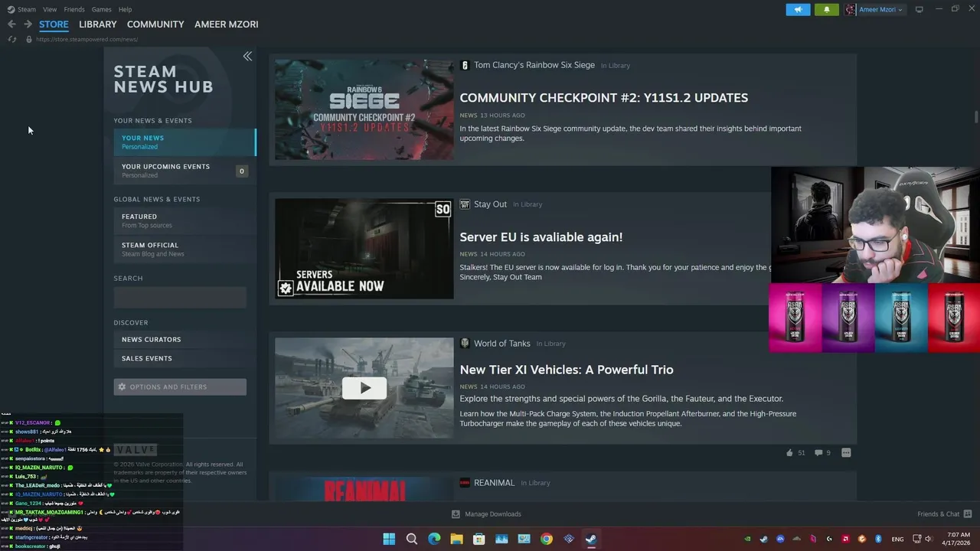Click the REANIMAL game icon

[x=464, y=483]
